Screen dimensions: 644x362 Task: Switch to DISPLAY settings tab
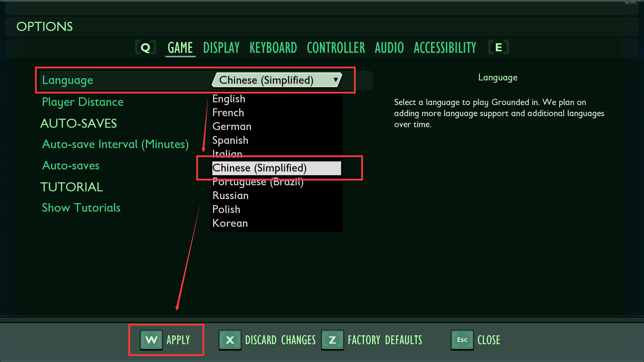[221, 47]
